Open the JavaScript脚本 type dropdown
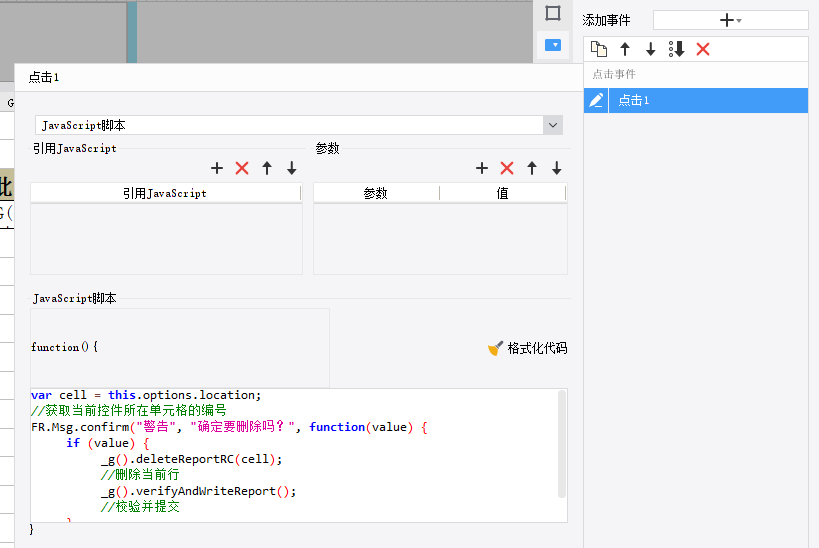Image resolution: width=819 pixels, height=548 pixels. [x=553, y=125]
